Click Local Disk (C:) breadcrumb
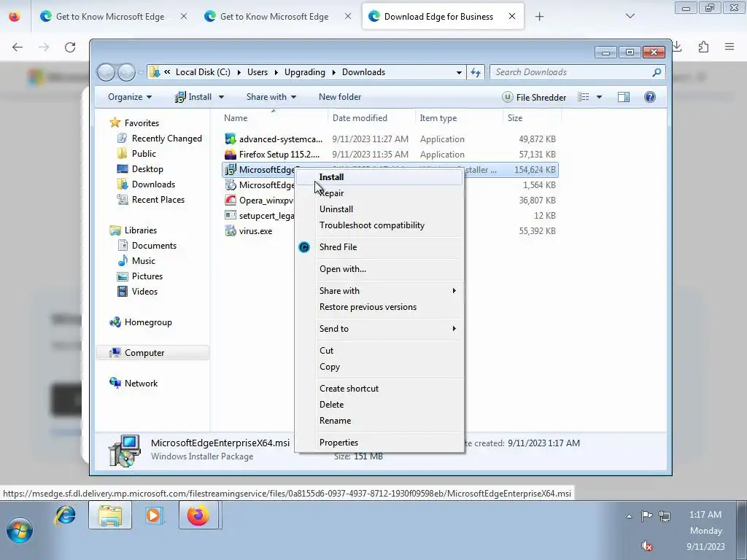 pos(203,72)
